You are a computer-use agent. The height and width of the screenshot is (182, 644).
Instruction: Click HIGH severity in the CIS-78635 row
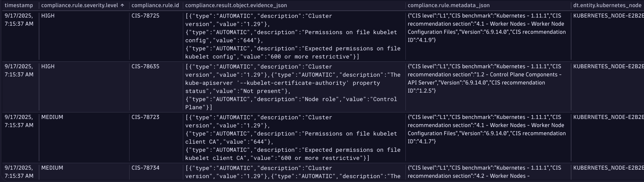click(48, 67)
